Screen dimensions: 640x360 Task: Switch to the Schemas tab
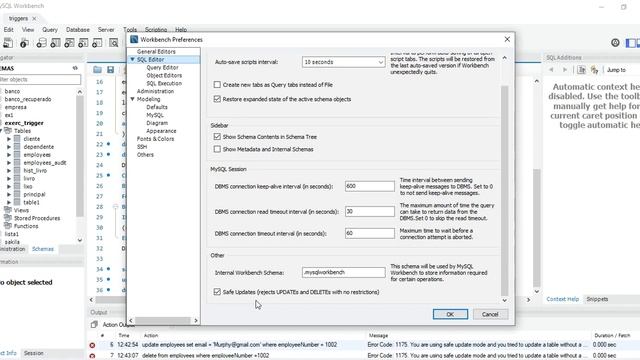43,249
